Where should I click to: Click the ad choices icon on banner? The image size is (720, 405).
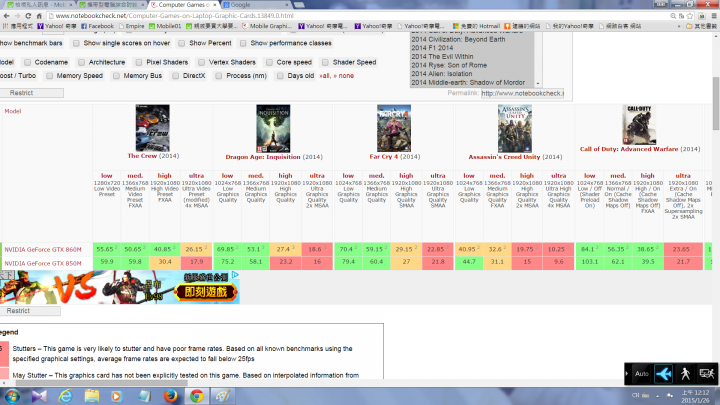[235, 275]
